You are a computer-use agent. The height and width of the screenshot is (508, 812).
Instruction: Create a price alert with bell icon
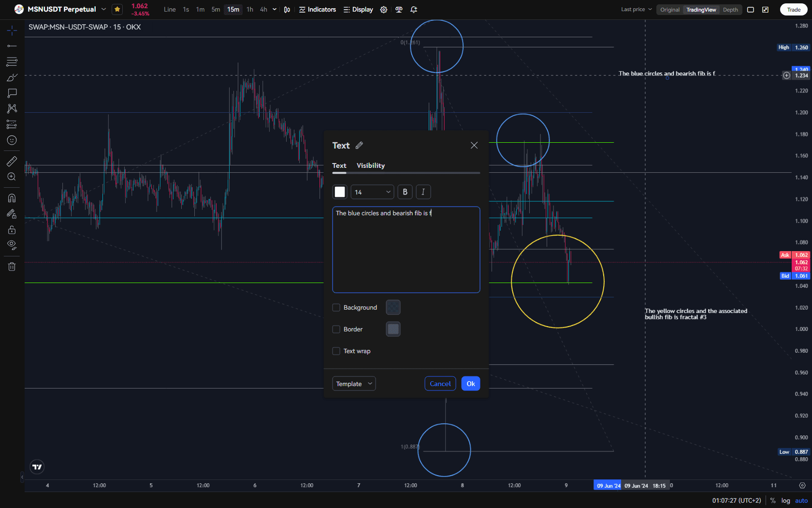(x=414, y=10)
